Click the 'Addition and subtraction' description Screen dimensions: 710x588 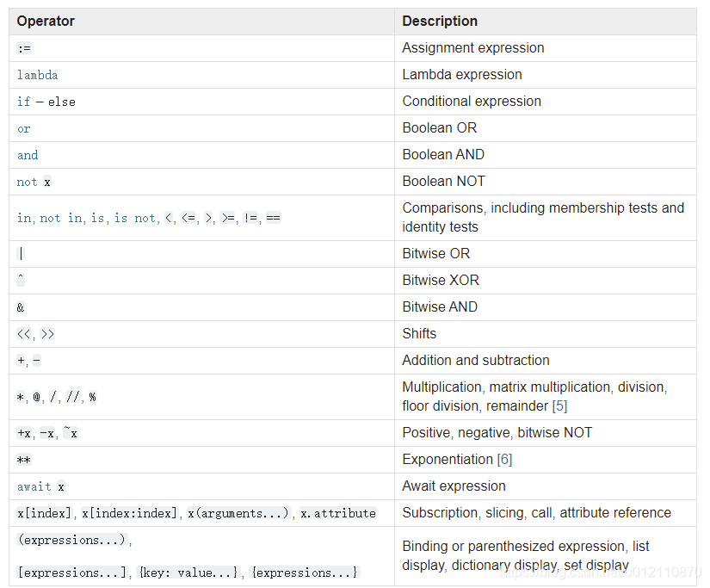click(476, 360)
